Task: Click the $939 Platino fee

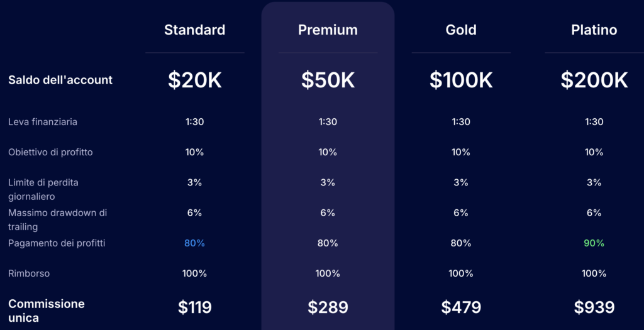Action: click(x=594, y=307)
